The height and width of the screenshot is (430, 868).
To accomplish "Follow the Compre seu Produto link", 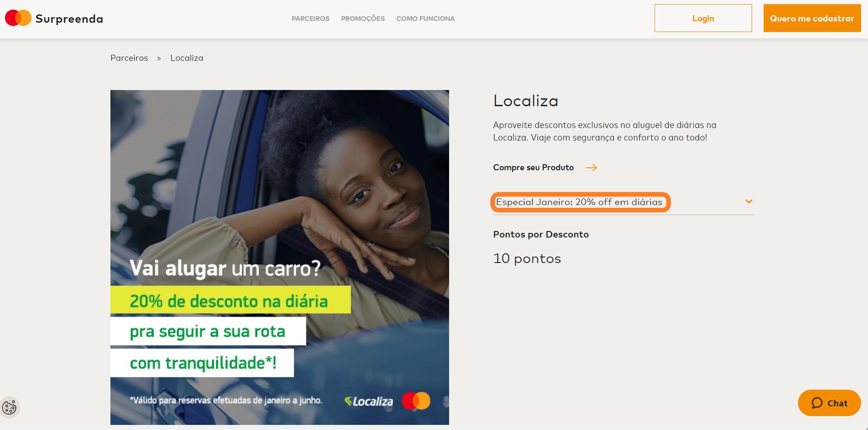I will [534, 167].
